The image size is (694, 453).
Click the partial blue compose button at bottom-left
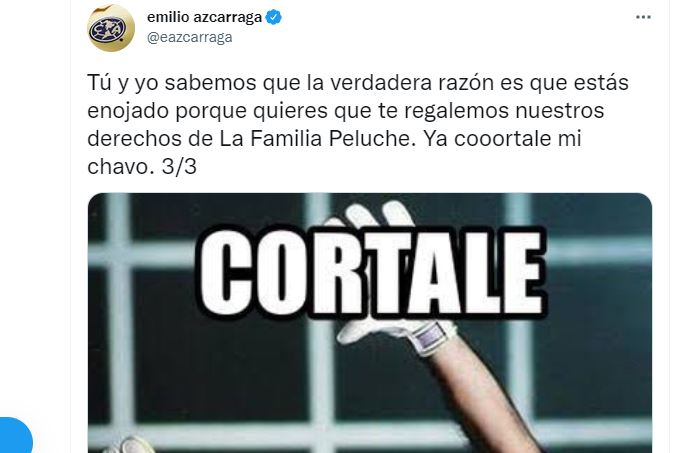point(16,435)
